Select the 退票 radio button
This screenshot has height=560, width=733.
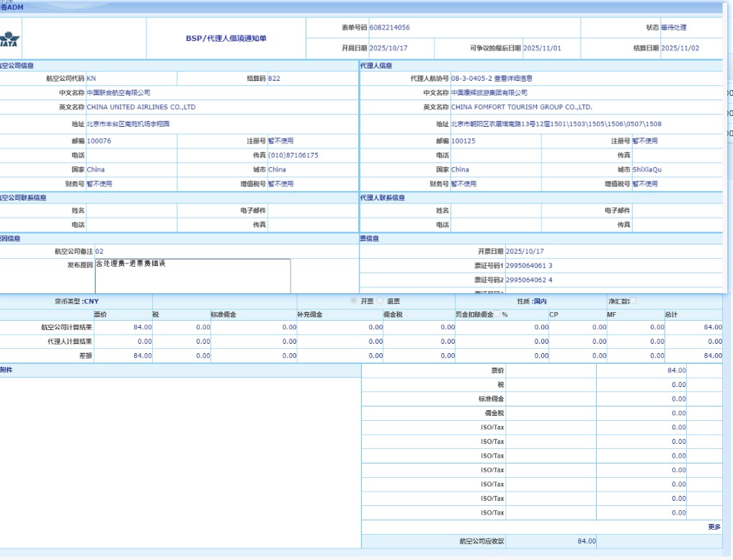380,301
